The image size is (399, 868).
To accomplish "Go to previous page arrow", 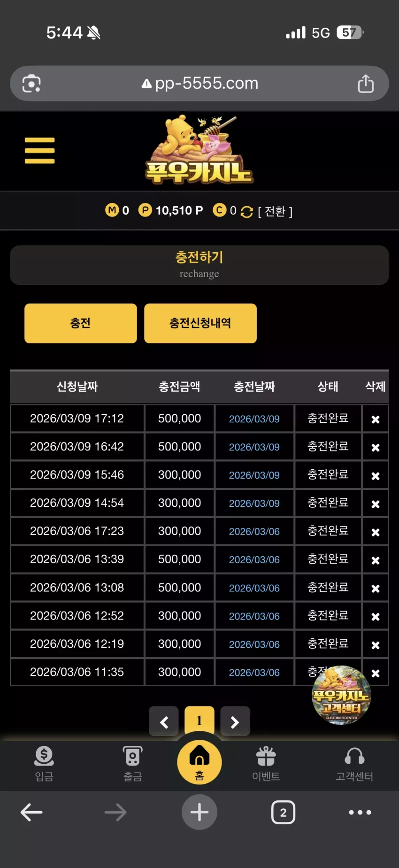I will pos(164,722).
